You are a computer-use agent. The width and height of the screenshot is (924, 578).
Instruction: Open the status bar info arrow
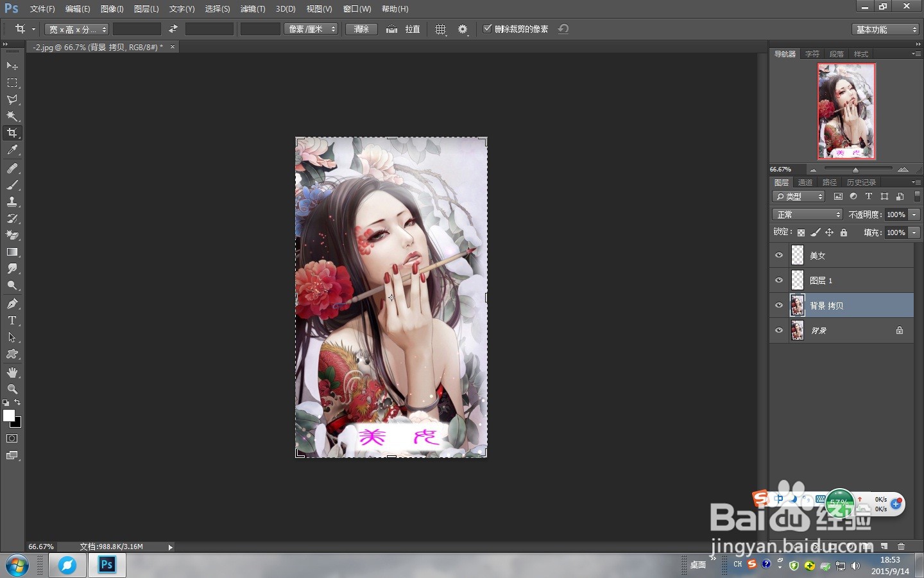[170, 547]
